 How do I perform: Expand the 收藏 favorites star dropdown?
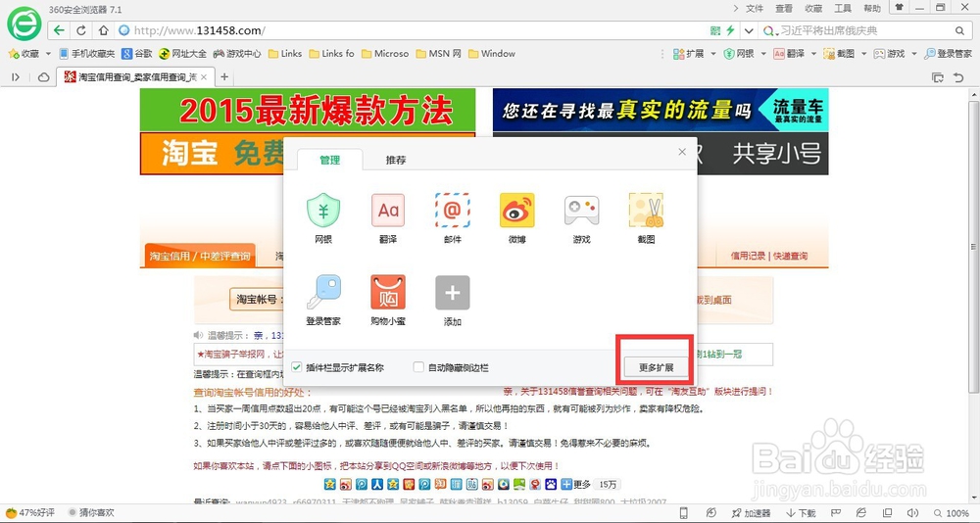coord(48,54)
